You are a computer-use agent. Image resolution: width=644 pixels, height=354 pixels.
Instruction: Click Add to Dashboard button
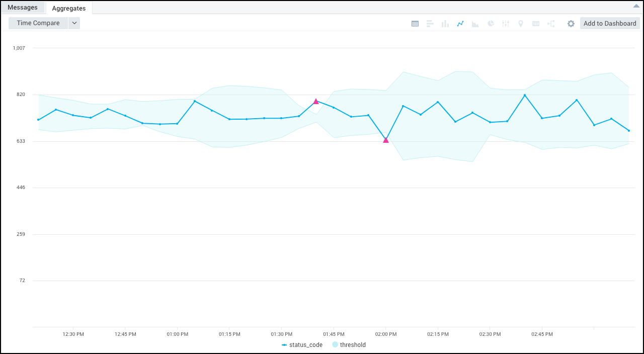tap(610, 24)
